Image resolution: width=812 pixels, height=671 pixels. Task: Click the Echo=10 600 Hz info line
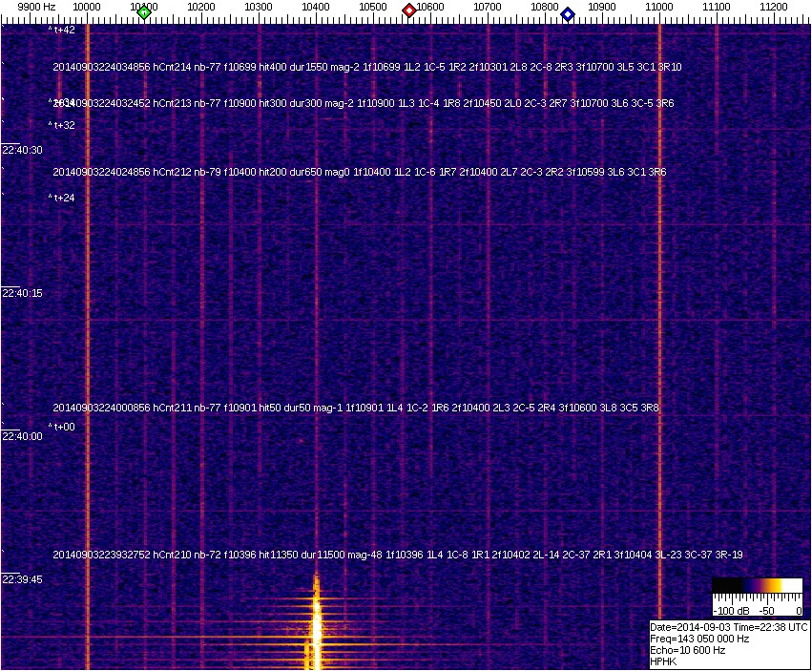tap(688, 650)
